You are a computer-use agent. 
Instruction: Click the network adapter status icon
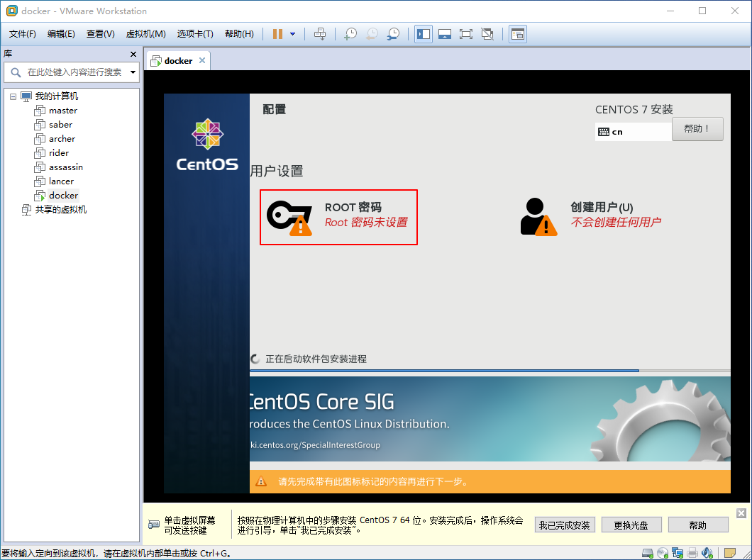pyautogui.click(x=678, y=552)
